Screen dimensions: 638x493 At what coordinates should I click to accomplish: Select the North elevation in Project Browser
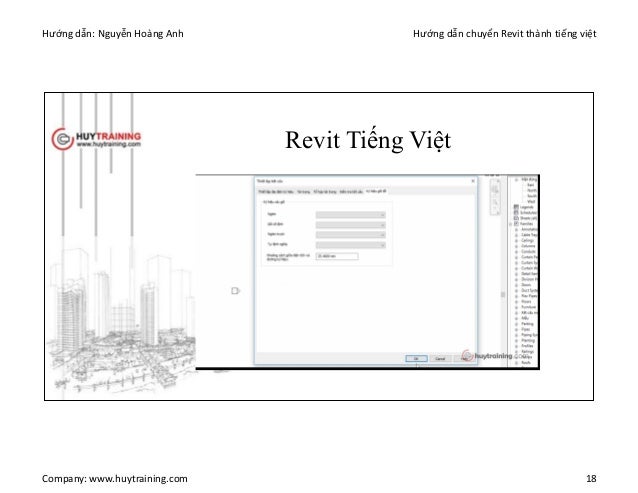click(532, 190)
